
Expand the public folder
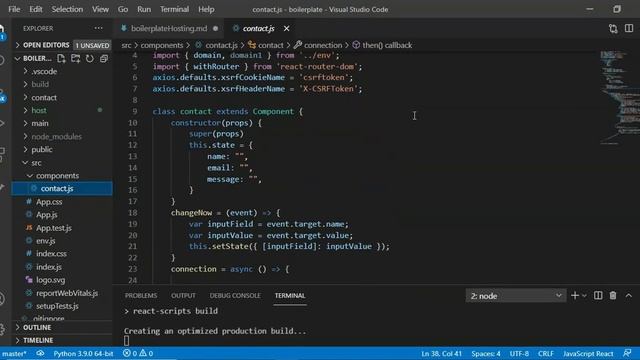[42, 149]
